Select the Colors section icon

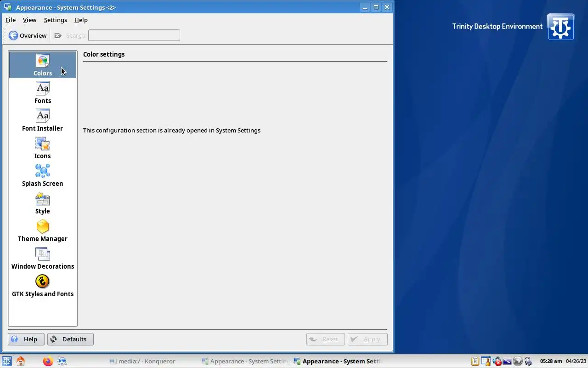pos(43,64)
